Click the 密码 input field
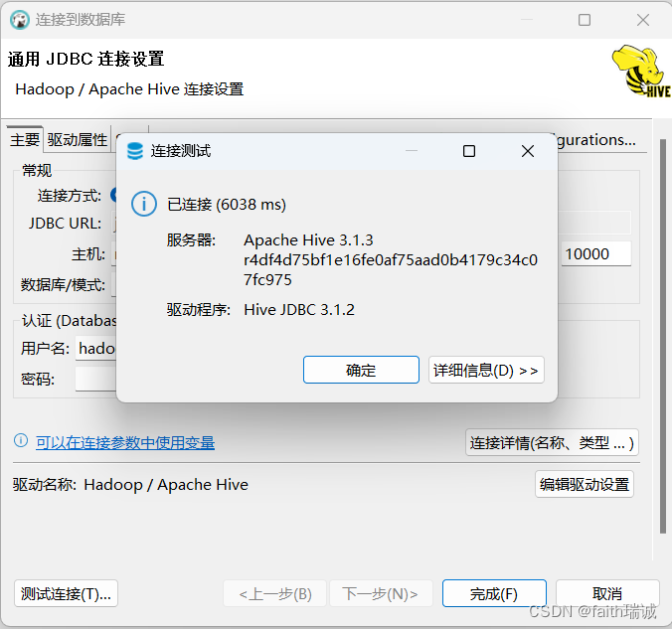The image size is (672, 629). click(x=96, y=380)
